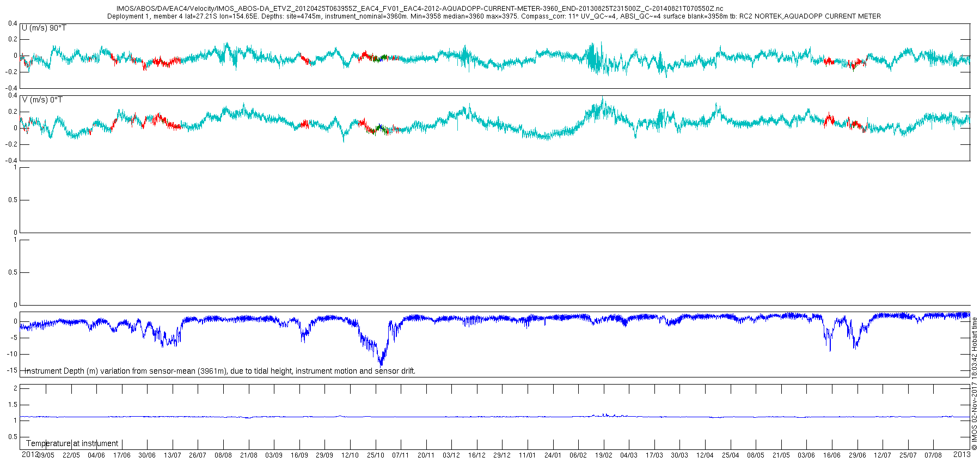Click the '09/05' date tick label
980x463 pixels.
pos(46,455)
